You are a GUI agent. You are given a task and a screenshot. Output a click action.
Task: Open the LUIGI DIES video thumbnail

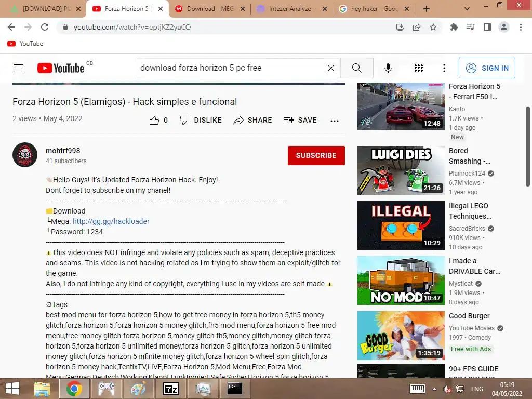(401, 170)
